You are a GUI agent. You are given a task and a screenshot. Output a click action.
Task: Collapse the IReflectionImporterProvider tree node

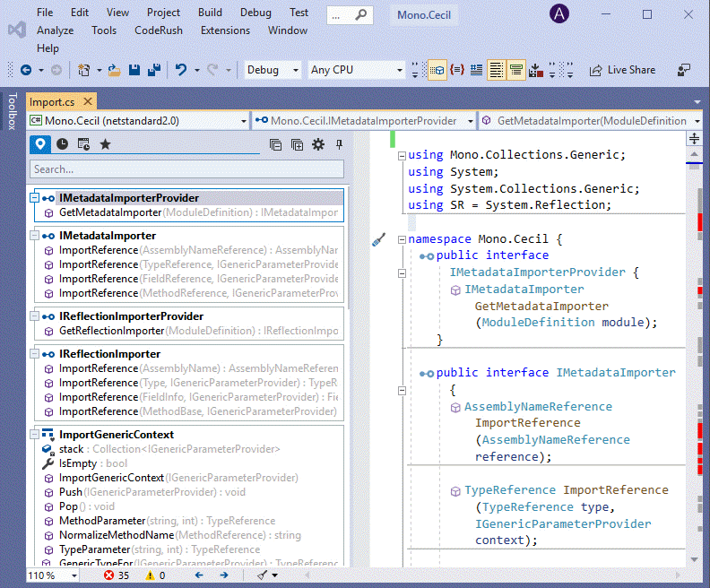(x=34, y=316)
